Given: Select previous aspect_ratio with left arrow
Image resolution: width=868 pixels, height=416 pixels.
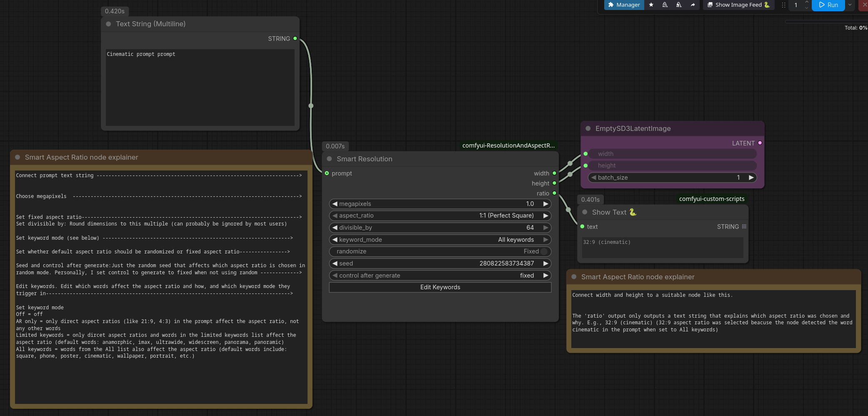Looking at the screenshot, I should (335, 216).
